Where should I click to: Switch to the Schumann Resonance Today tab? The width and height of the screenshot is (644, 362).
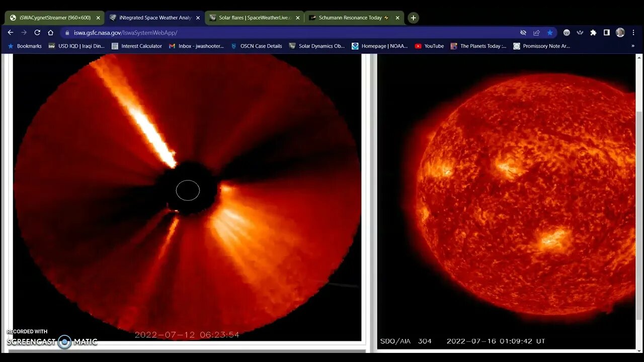click(354, 18)
